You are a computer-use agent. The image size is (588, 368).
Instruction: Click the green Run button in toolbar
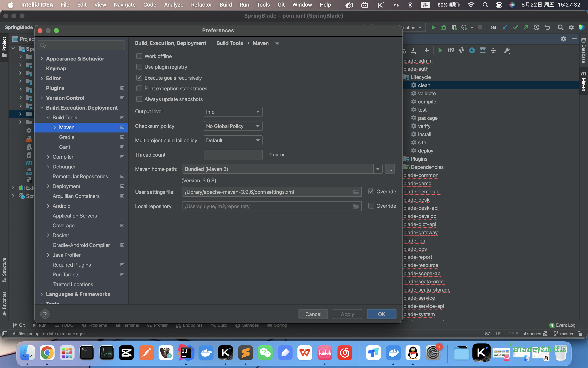tap(433, 28)
